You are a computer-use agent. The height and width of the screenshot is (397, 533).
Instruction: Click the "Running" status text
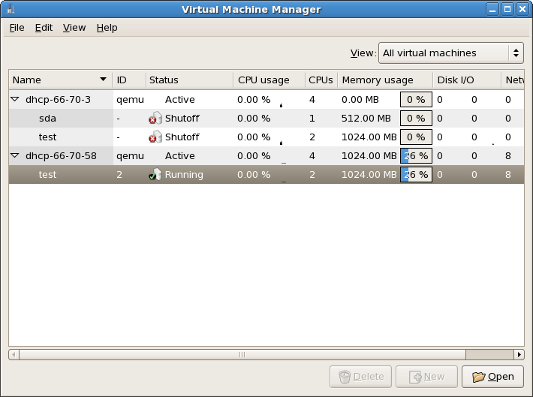184,174
